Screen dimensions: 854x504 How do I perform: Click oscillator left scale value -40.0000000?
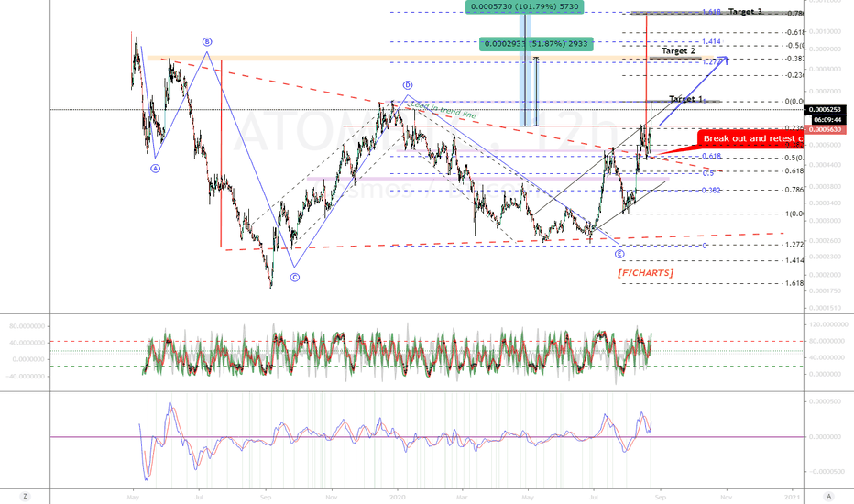click(x=27, y=377)
